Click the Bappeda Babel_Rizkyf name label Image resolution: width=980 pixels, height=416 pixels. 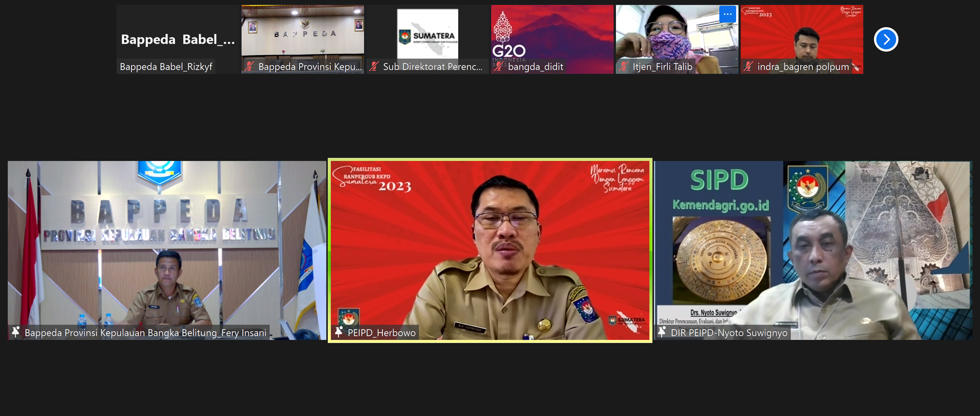click(166, 67)
